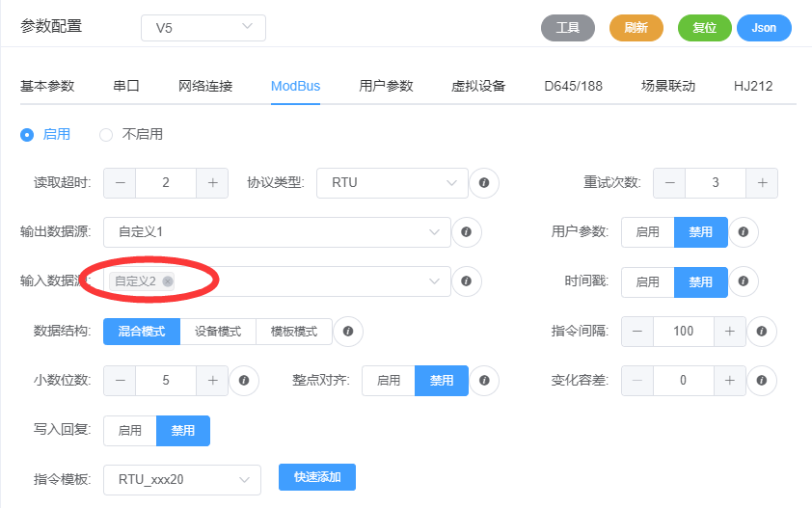Click info icon next to timestamp toggle
Viewport: 812px width, 508px height.
click(x=744, y=281)
